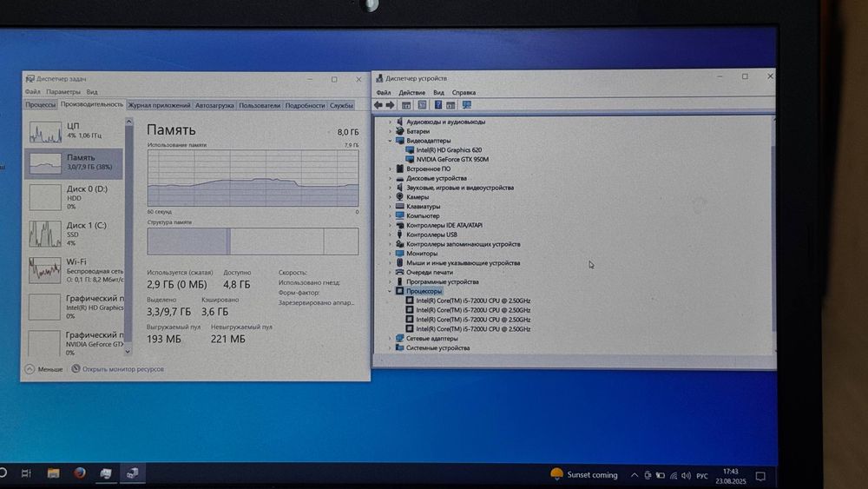Select Intel HD Graphics GPU performance item
This screenshot has width=868, height=489.
tap(74, 307)
